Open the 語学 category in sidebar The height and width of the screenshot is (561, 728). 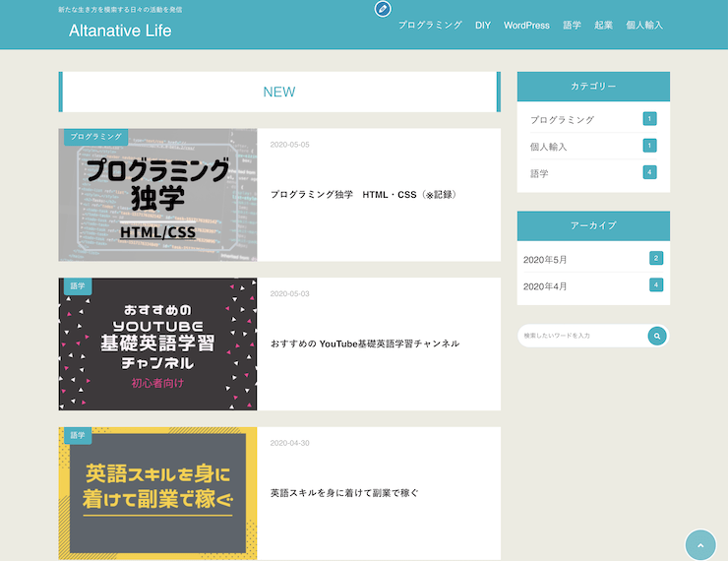click(x=539, y=173)
